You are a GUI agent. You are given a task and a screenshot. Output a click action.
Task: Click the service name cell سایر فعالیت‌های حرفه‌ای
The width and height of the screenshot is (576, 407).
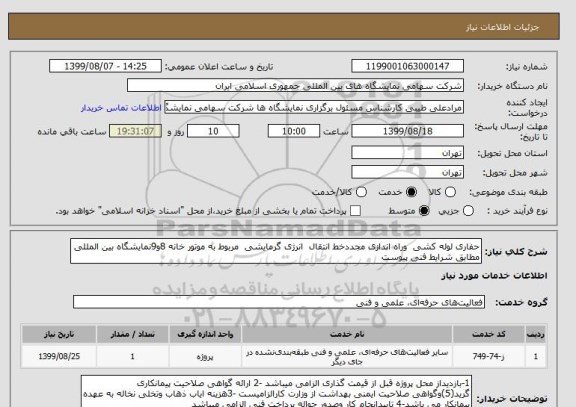[347, 356]
